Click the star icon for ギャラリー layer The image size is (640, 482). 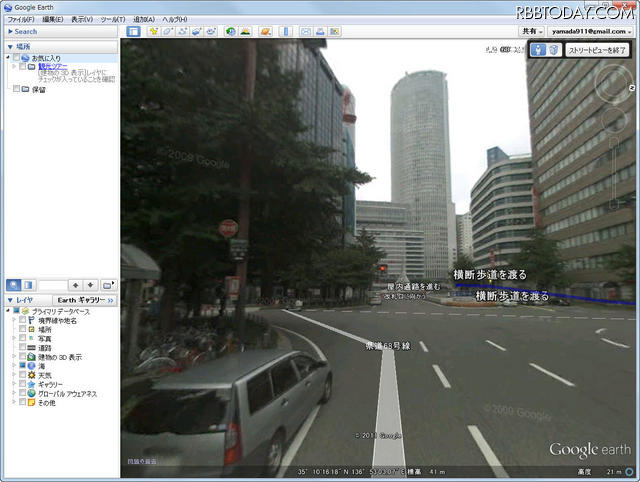click(x=31, y=384)
